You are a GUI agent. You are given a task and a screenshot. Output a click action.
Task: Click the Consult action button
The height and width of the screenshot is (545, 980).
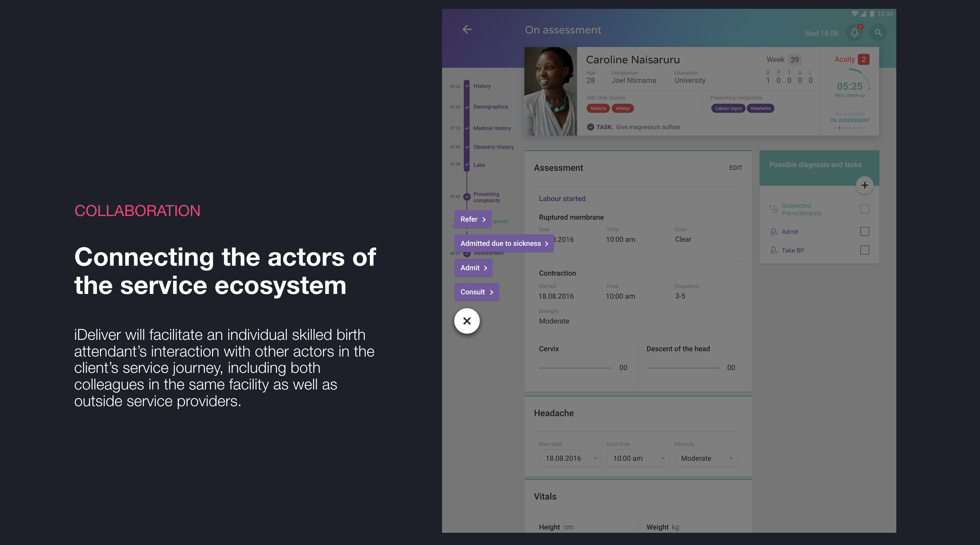pyautogui.click(x=476, y=292)
